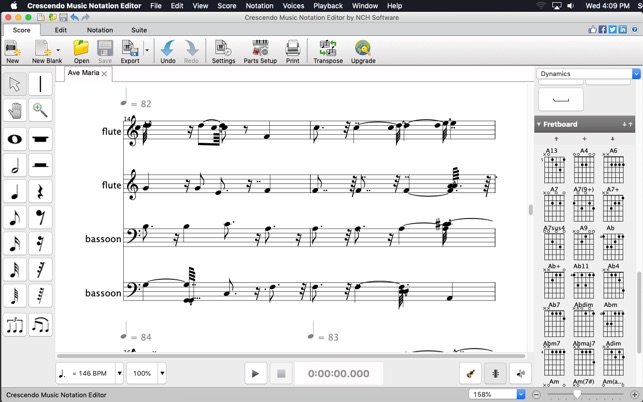Choose the hand pan tool
Screen dimensions: 643x402
click(15, 110)
